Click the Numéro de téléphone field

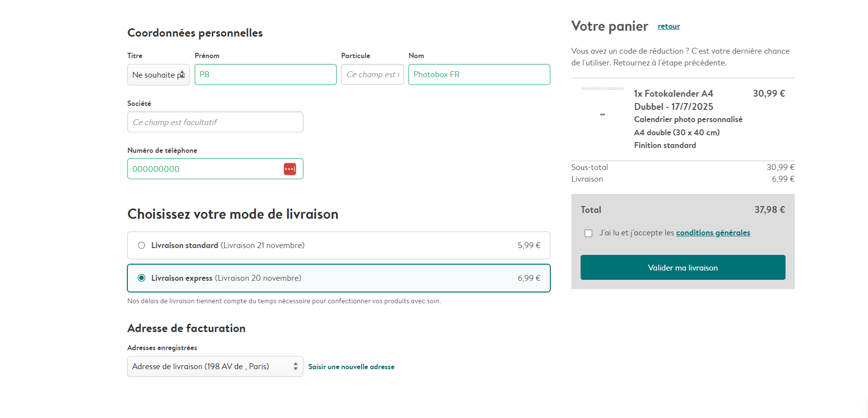coord(210,168)
